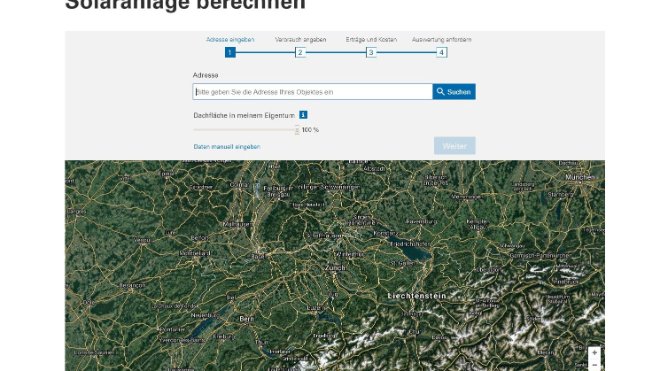Click the Dachfläche in meinem Eigentum label
Screen dimensions: 660x371
(x=244, y=115)
